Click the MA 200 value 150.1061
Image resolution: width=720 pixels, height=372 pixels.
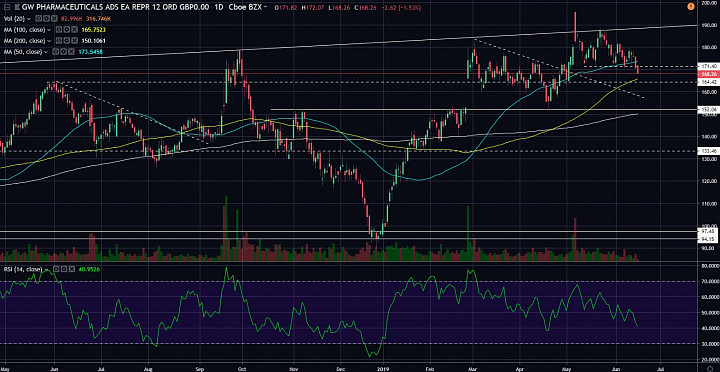pyautogui.click(x=94, y=41)
